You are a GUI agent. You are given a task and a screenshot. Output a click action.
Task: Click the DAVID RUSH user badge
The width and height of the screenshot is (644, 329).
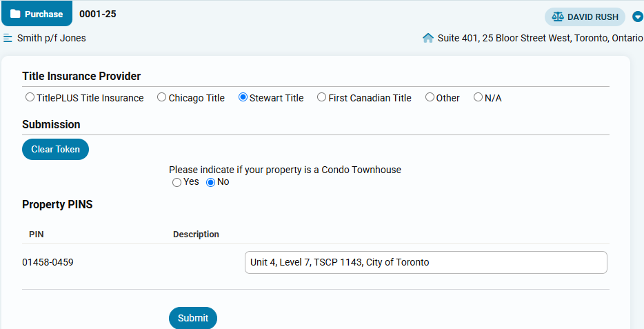585,17
